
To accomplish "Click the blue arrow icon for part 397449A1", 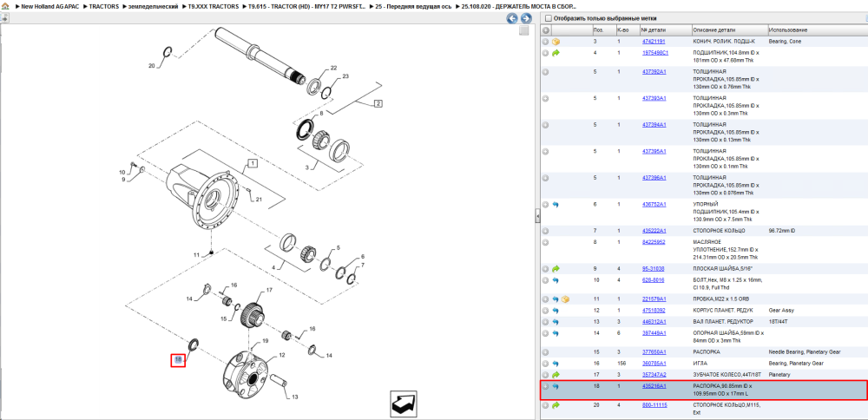I will click(556, 334).
